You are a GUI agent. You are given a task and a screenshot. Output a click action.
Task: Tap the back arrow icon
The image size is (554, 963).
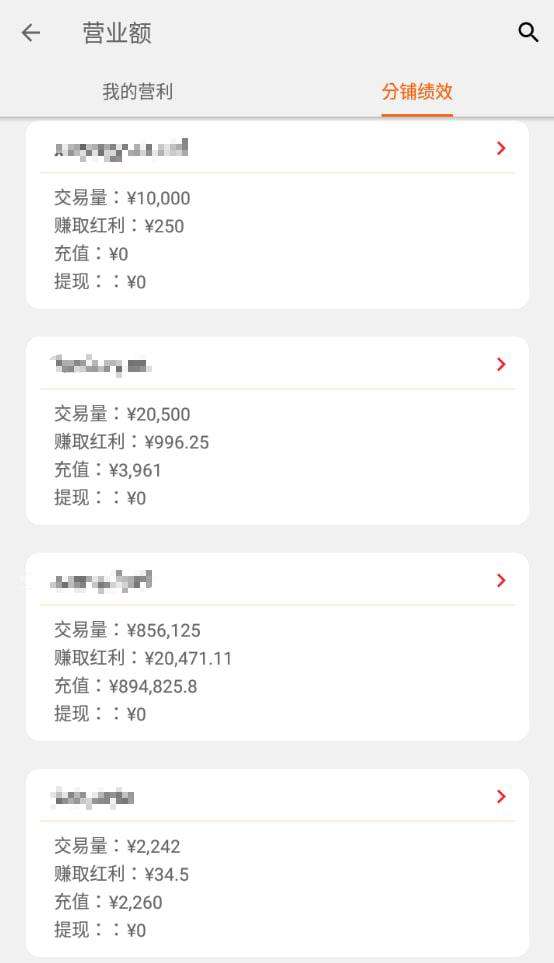tap(31, 33)
